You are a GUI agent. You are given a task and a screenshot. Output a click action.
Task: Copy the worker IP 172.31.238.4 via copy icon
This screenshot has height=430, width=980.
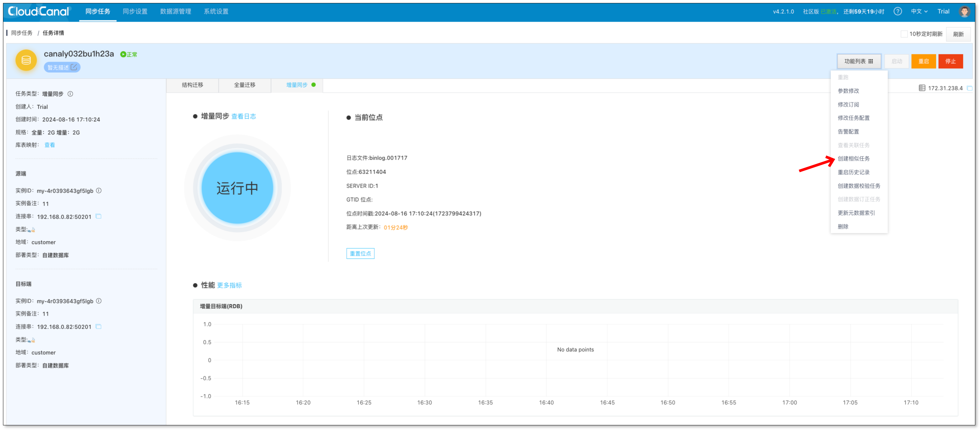click(970, 88)
